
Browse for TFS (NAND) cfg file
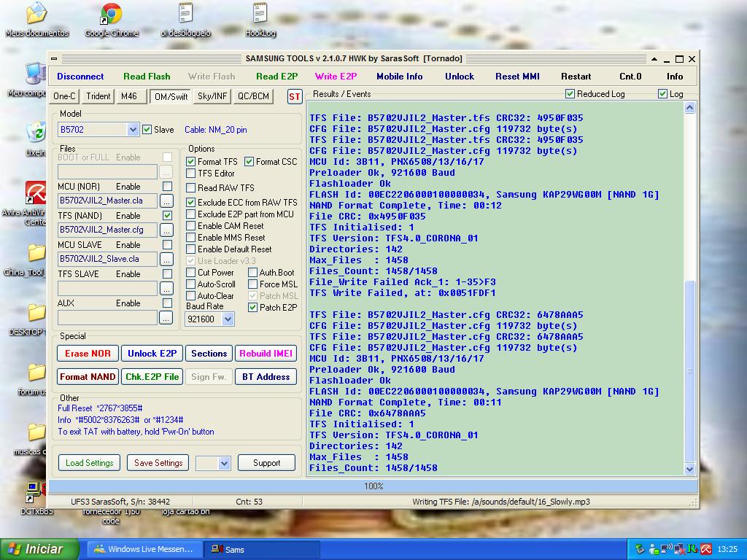pyautogui.click(x=166, y=230)
